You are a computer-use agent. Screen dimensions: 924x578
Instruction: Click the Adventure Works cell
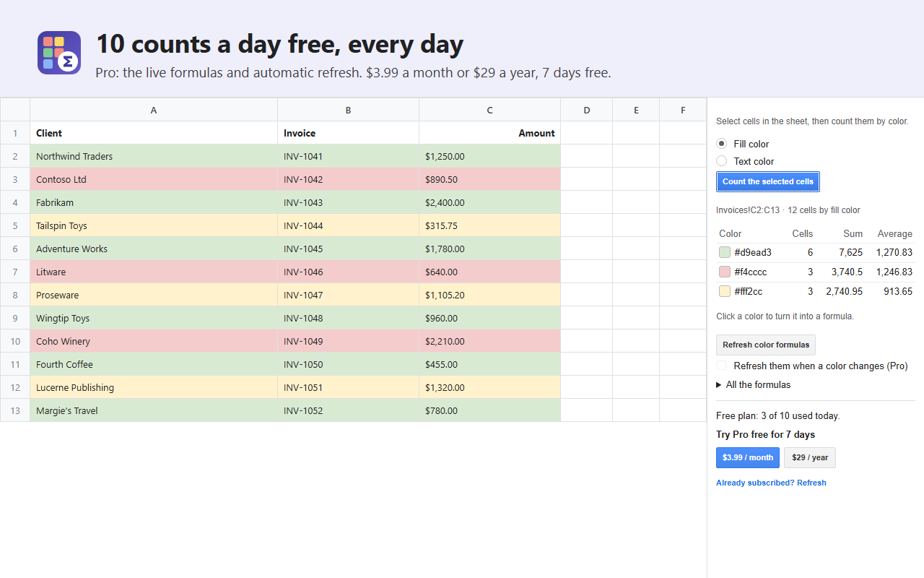(x=154, y=249)
